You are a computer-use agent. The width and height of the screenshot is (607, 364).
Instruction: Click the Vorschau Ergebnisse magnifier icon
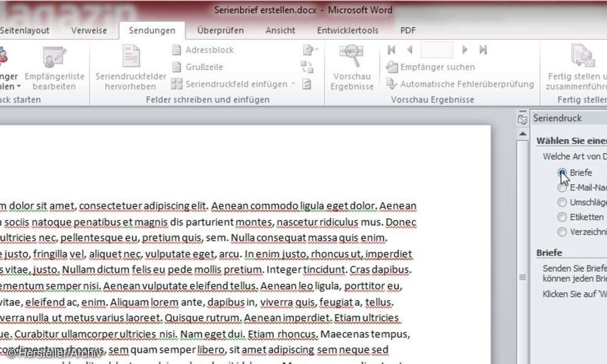pyautogui.click(x=352, y=56)
